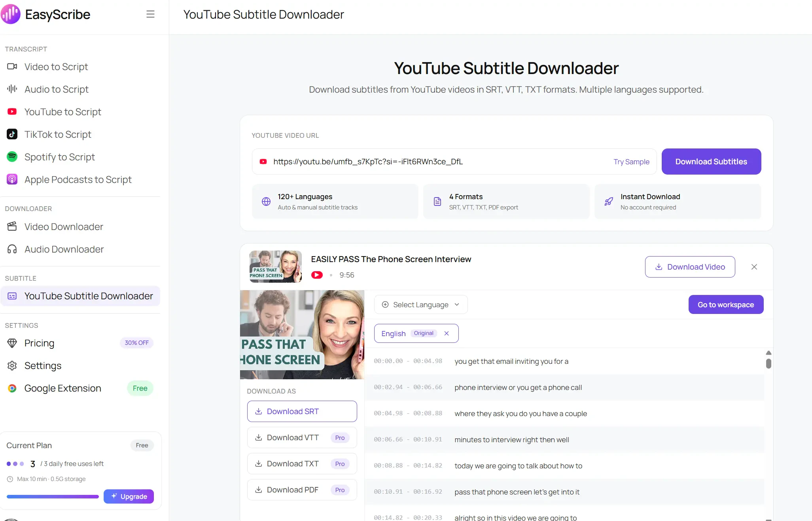Image resolution: width=812 pixels, height=521 pixels.
Task: Click the Upgrade button
Action: (x=129, y=496)
